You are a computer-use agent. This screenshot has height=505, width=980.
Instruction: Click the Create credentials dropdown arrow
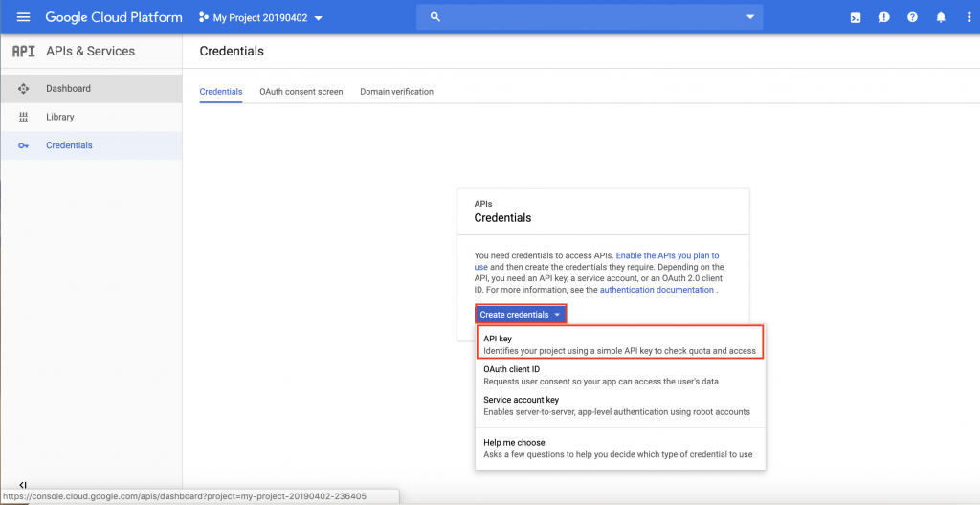click(x=556, y=315)
